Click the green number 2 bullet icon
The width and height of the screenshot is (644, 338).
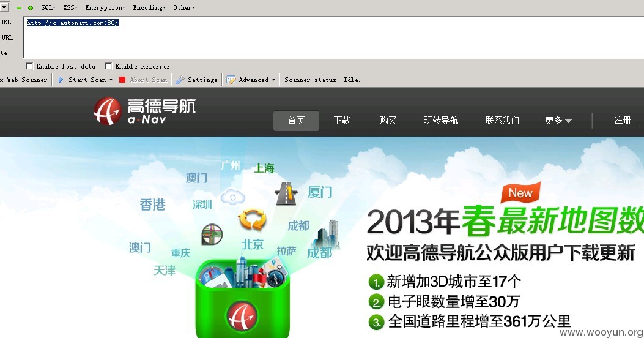376,302
